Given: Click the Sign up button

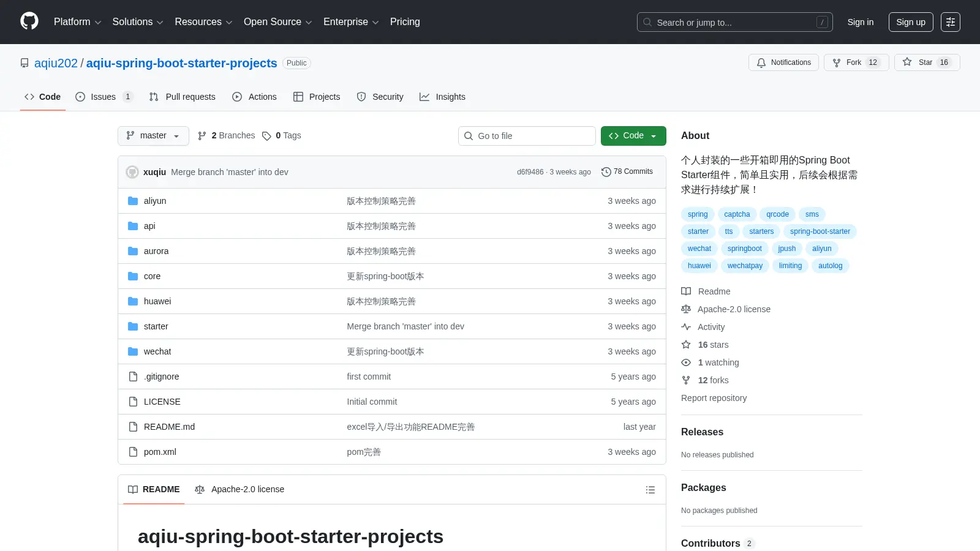Looking at the screenshot, I should pyautogui.click(x=911, y=22).
